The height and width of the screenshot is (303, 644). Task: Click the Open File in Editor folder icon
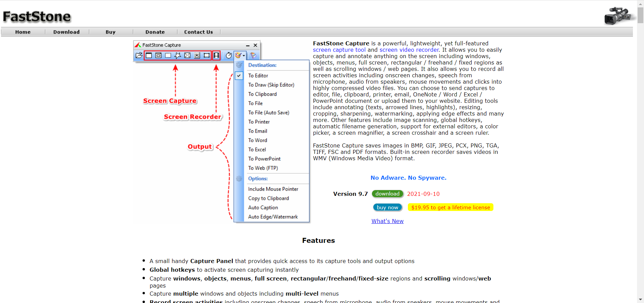pos(139,55)
